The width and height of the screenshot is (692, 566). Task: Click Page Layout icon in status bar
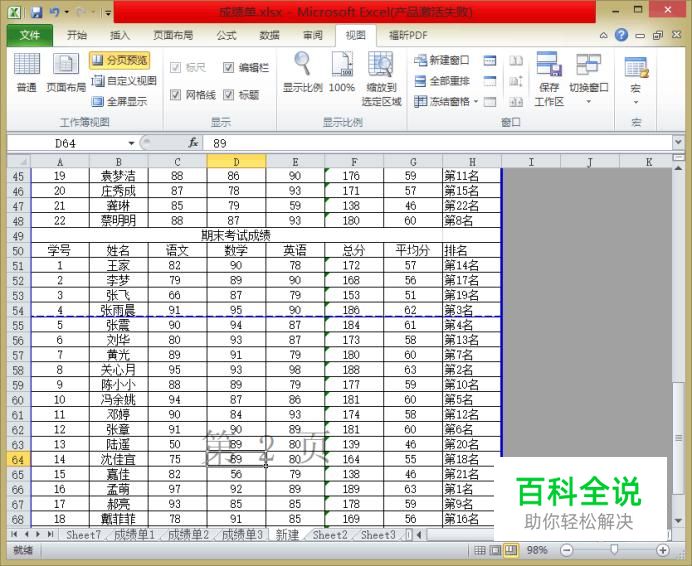496,550
